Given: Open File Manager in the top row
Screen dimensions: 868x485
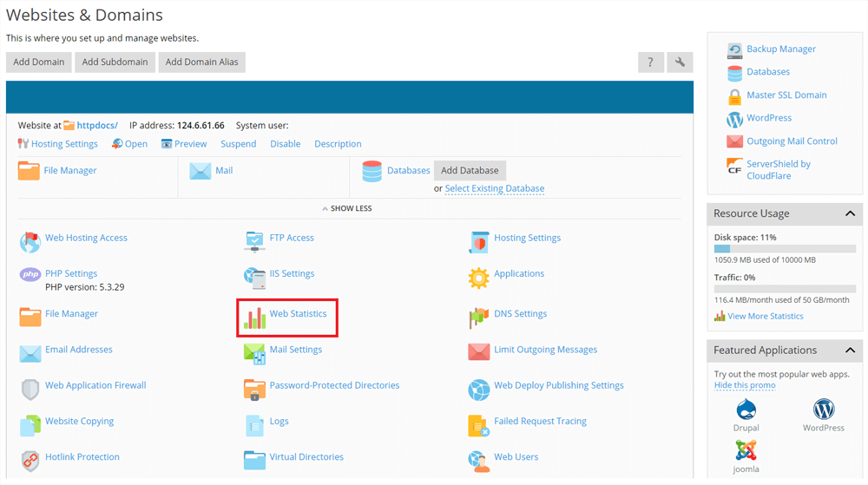Looking at the screenshot, I should 70,170.
